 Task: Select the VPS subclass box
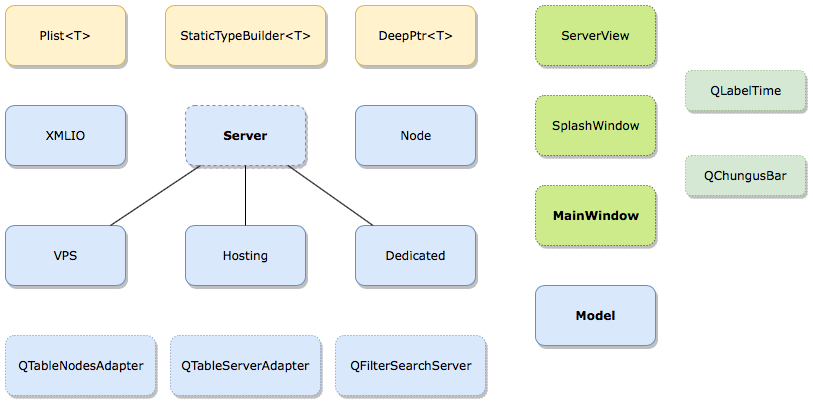click(66, 255)
